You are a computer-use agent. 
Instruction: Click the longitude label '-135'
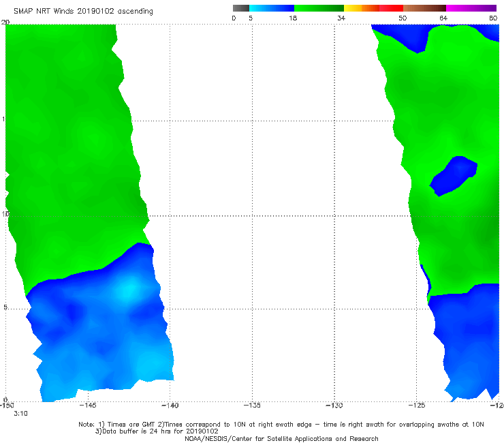[252, 406]
